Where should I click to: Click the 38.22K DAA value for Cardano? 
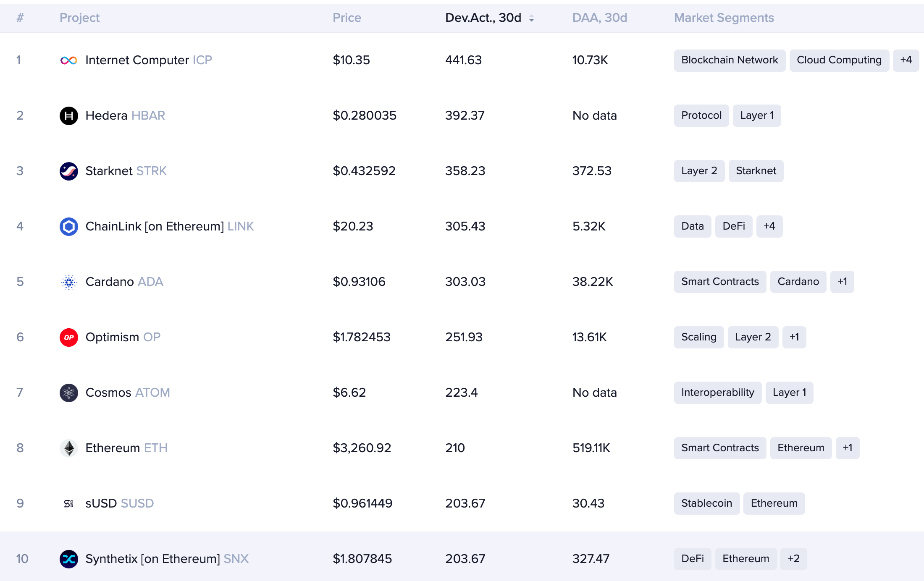click(x=593, y=282)
